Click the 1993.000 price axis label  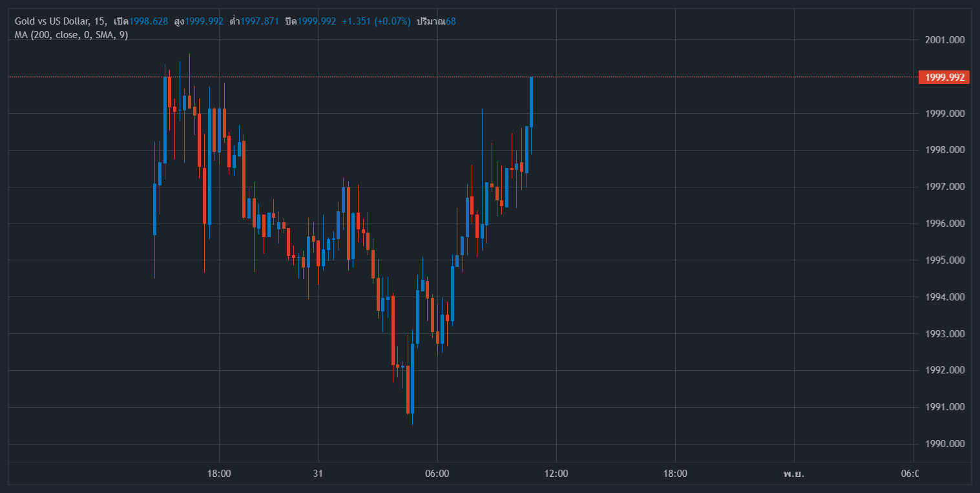tap(944, 334)
